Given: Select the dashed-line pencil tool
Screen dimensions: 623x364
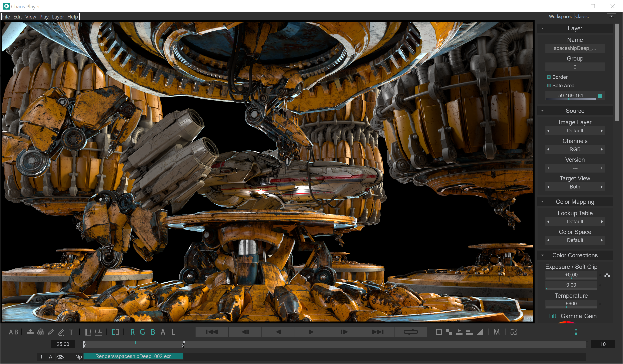Looking at the screenshot, I should coord(61,332).
